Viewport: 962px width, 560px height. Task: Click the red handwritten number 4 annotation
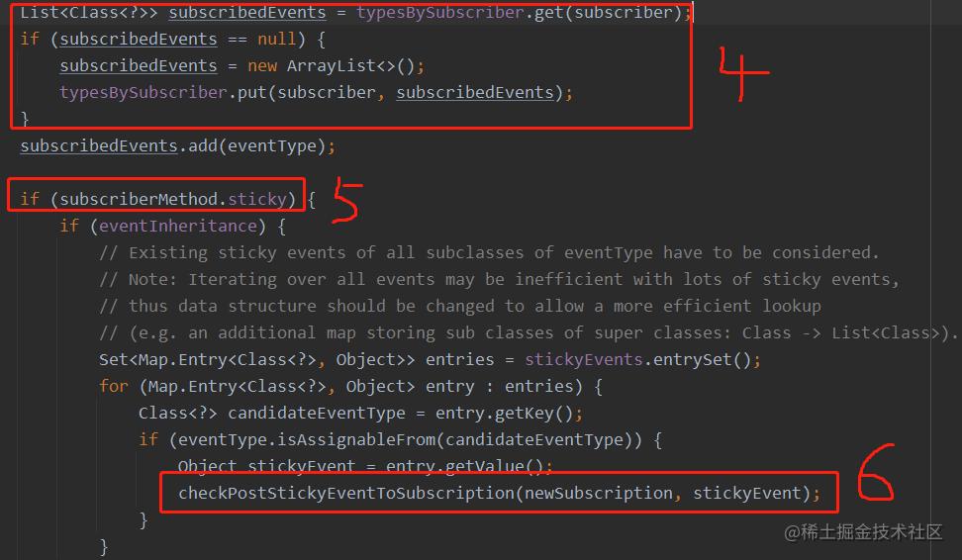click(x=743, y=73)
